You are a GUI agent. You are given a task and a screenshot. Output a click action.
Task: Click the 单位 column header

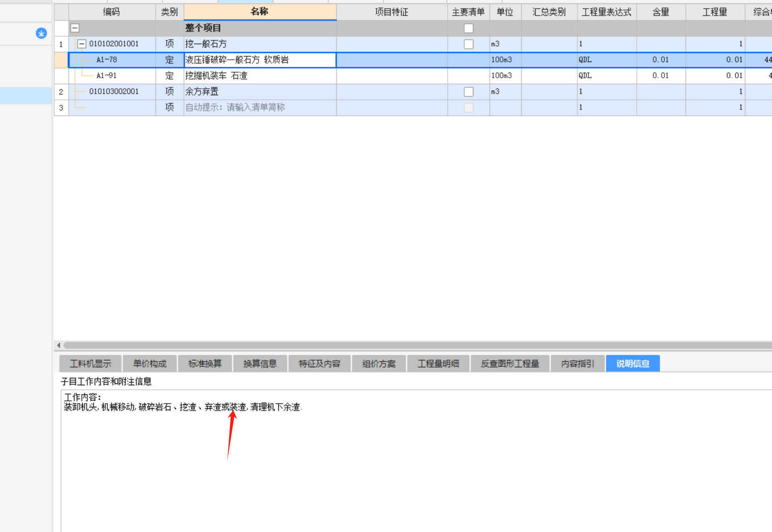[505, 12]
